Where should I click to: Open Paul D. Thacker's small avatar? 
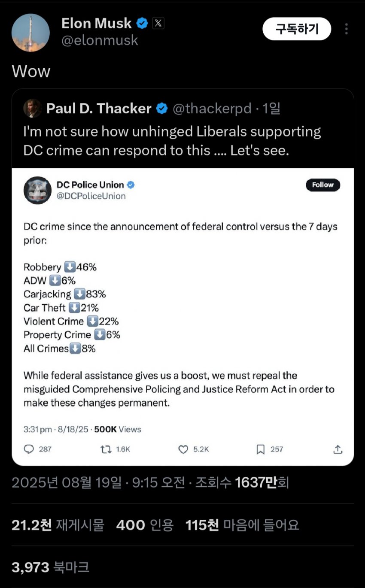click(32, 109)
